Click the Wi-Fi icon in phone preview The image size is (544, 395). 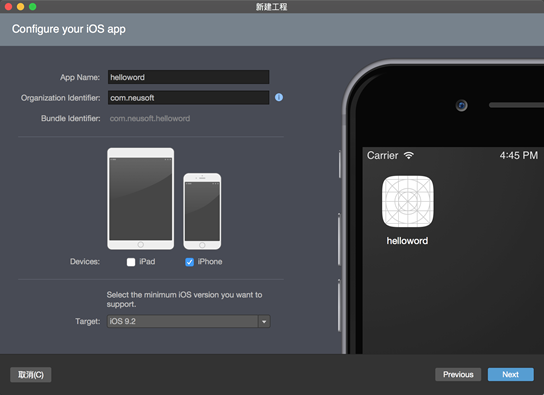(x=409, y=155)
